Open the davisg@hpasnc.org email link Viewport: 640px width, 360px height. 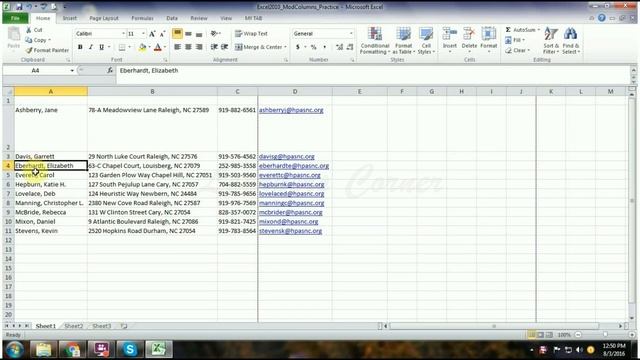click(287, 156)
